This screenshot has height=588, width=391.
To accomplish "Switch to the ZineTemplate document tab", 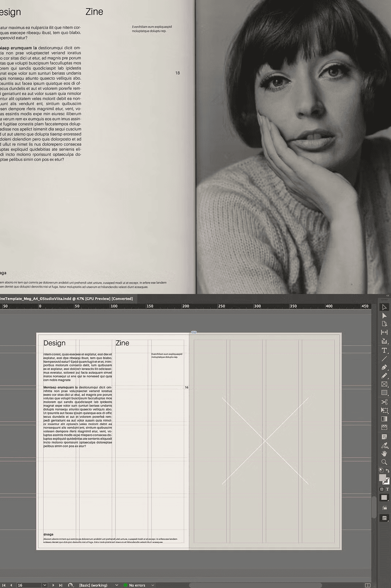I will [66, 298].
